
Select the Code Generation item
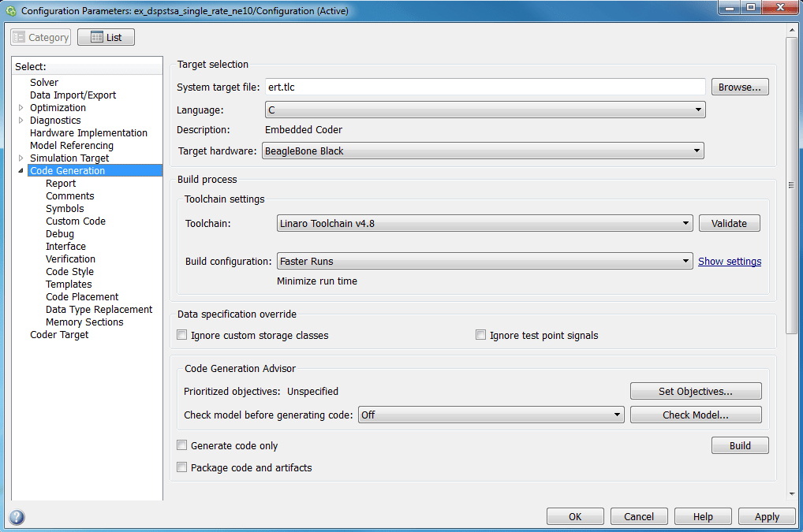[95, 170]
